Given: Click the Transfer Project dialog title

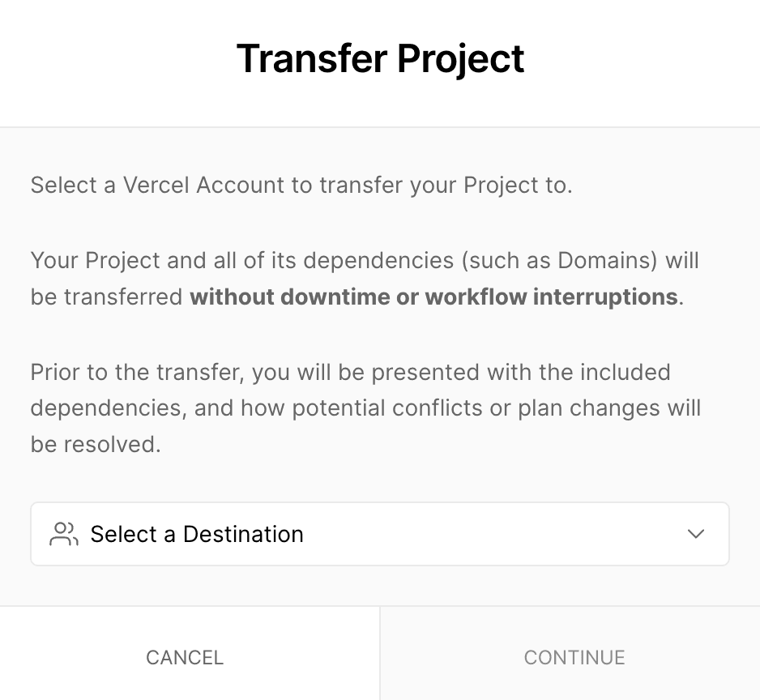Looking at the screenshot, I should click(380, 58).
